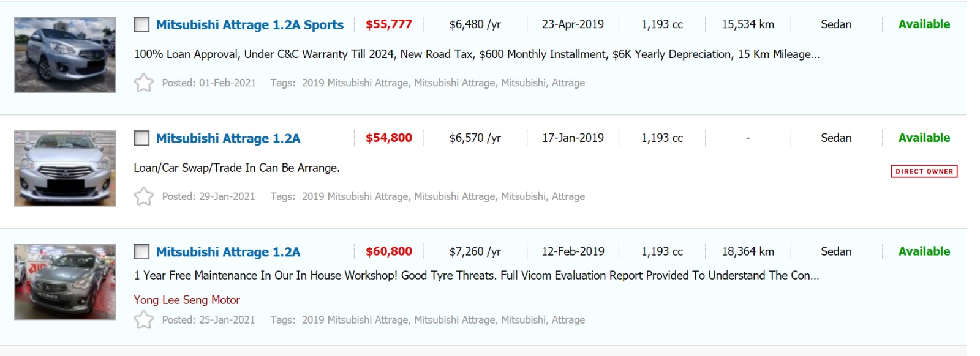Viewport: 980px width, 356px height.
Task: Star the listing posted 29-Jan-2021
Action: tap(144, 196)
